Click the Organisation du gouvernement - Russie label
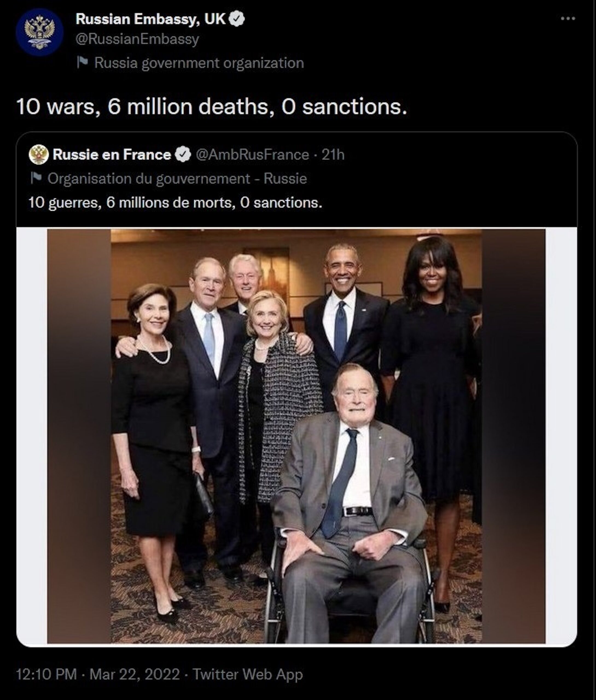Image resolution: width=596 pixels, height=700 pixels. point(177,178)
